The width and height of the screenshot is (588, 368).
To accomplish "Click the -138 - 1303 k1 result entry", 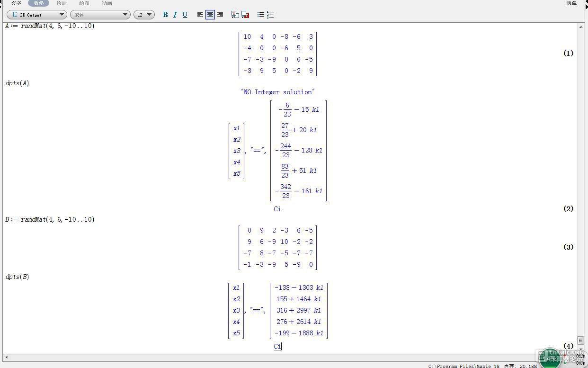I will [299, 288].
